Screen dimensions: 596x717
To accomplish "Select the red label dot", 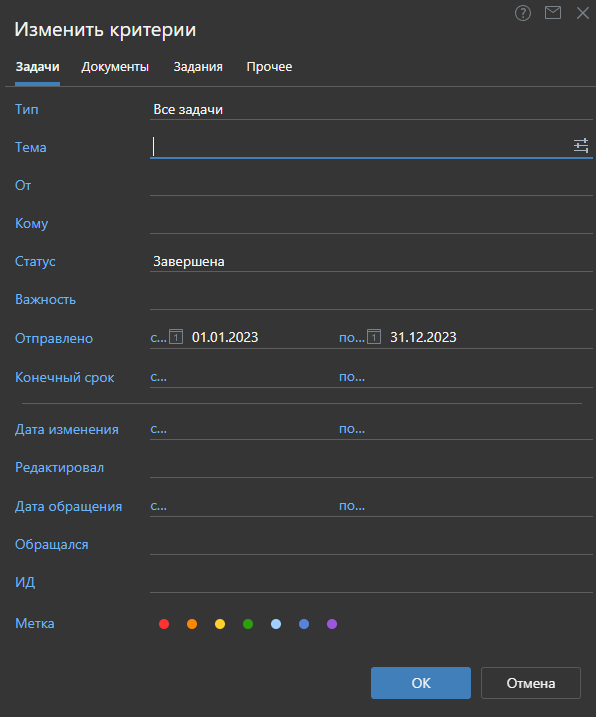I will point(164,624).
